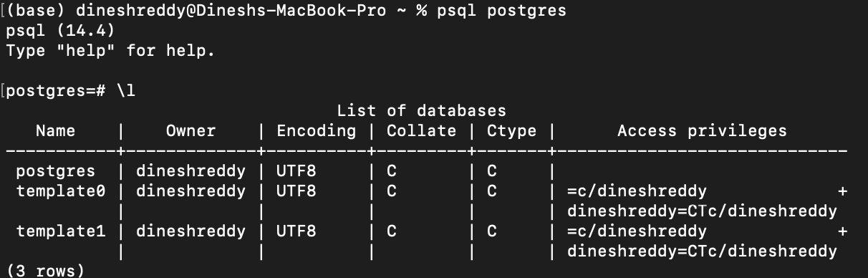The width and height of the screenshot is (868, 278).
Task: Click dineshreddy=CTc/dineshreddy under template1 row
Action: coord(702,251)
